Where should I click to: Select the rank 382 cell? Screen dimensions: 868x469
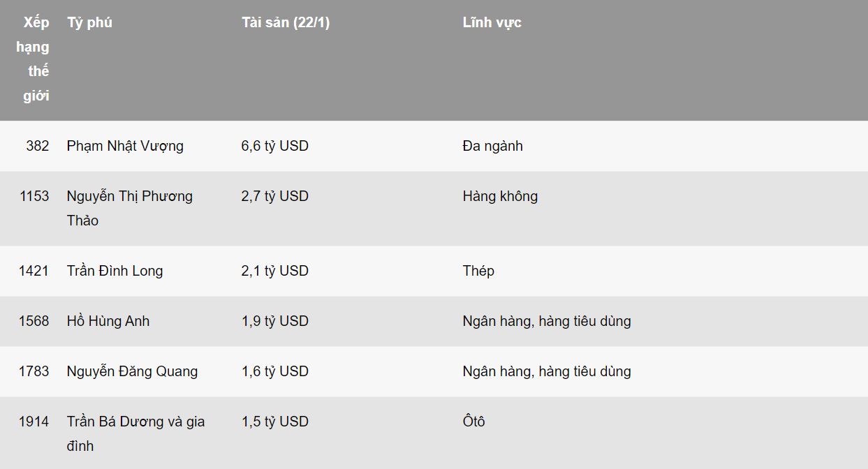point(38,146)
